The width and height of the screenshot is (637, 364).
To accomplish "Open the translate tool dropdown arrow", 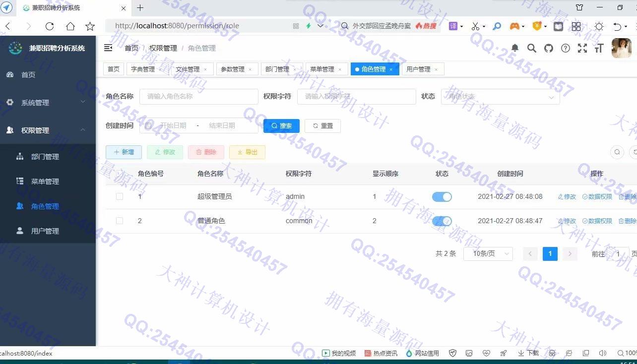I will pyautogui.click(x=462, y=26).
